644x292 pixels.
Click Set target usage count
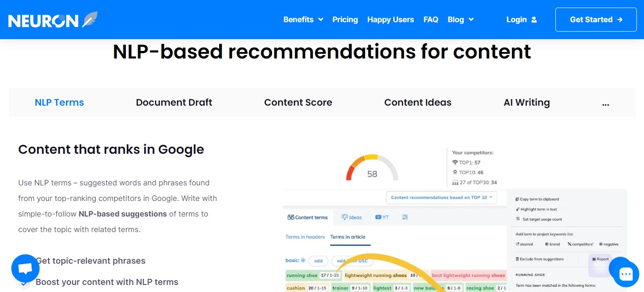coord(539,219)
